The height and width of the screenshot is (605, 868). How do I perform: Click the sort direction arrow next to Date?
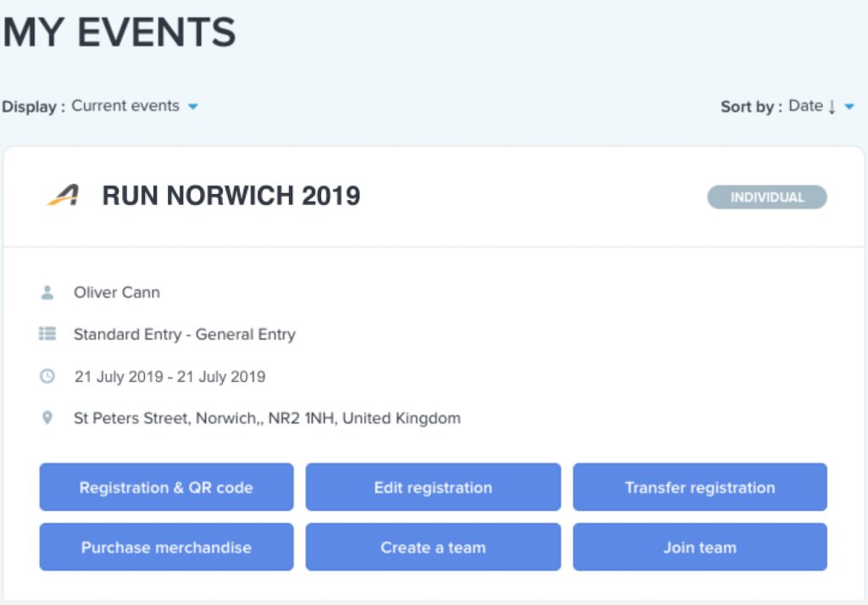[x=832, y=107]
